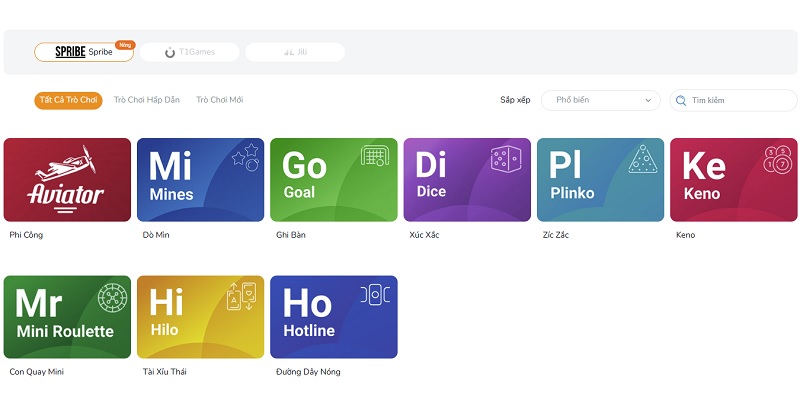
Task: Open the Đường Dây Nóng game link
Action: (x=308, y=372)
